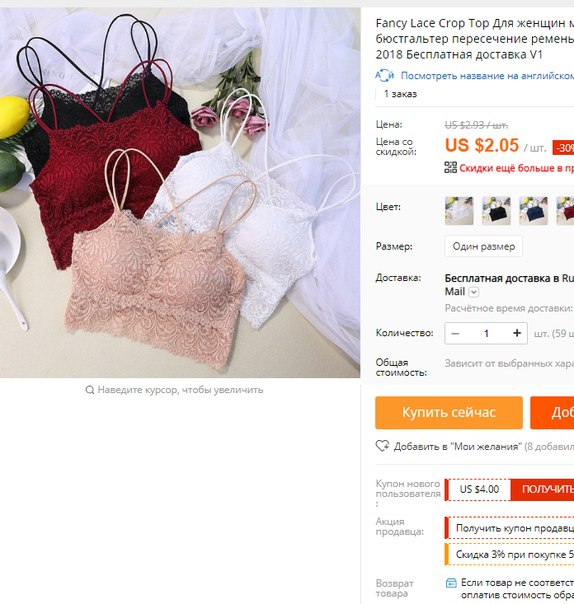Click the 'Купить сейчас' button

click(449, 413)
